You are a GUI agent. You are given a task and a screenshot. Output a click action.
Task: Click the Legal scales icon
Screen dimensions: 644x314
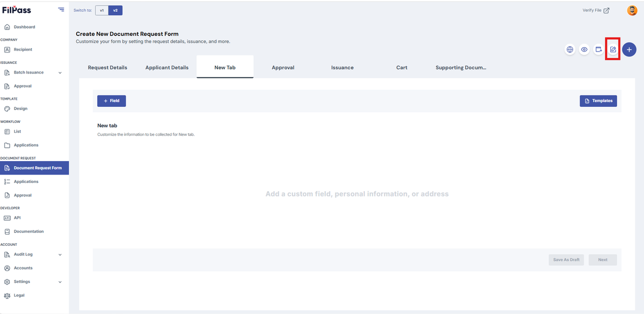coord(7,295)
